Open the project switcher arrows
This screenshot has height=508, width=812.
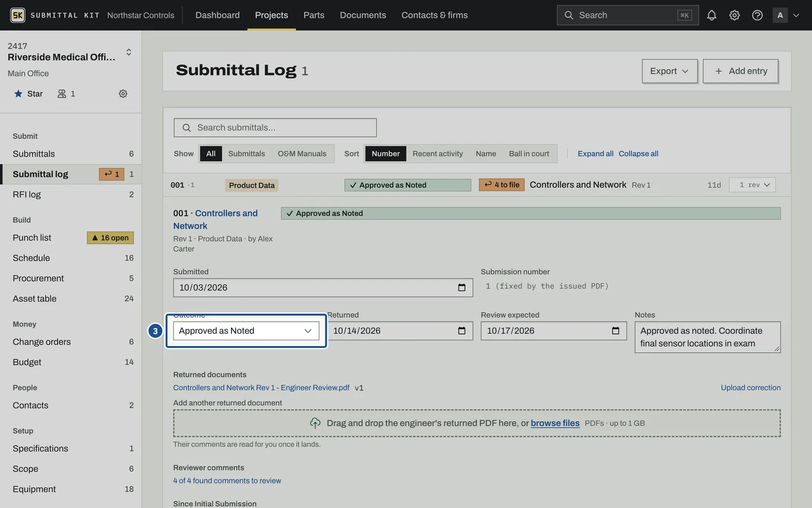pos(129,52)
